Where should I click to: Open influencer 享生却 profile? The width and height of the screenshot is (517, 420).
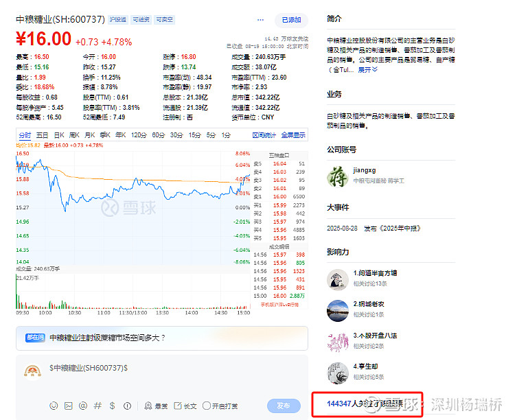[x=365, y=366]
